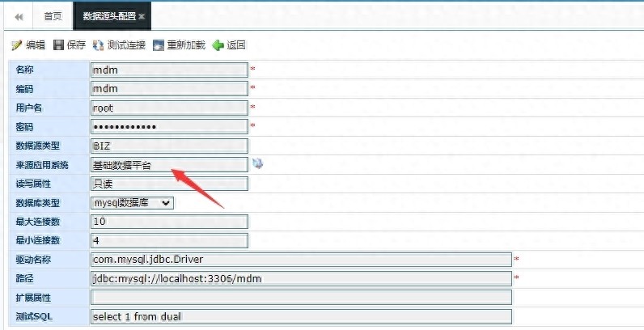Screen dimensions: 644x330
Task: Click the 最大连接数 field
Action: click(x=169, y=222)
